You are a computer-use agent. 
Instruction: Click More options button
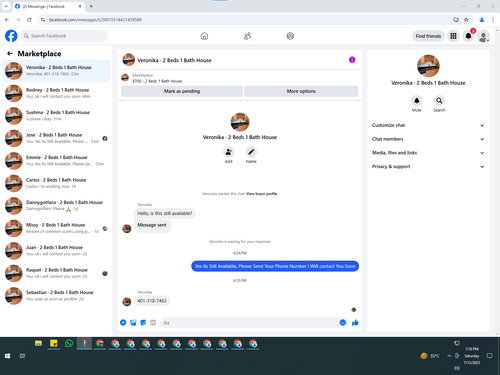[x=301, y=91]
